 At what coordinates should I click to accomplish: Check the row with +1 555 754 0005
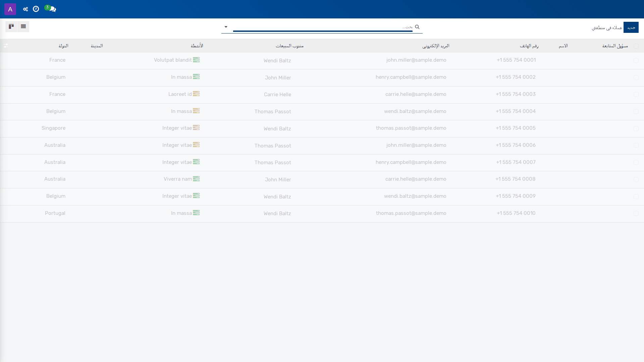636,129
